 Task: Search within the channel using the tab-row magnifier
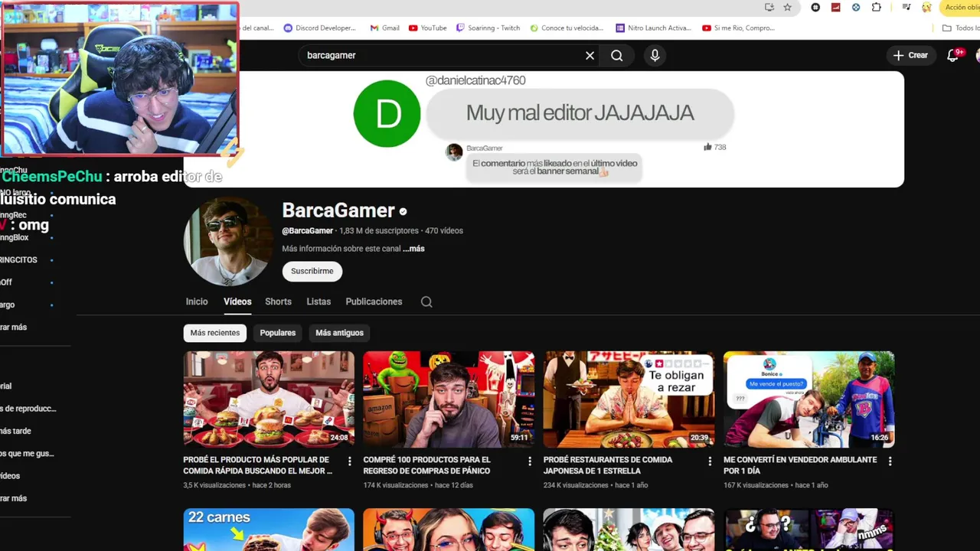pos(426,302)
